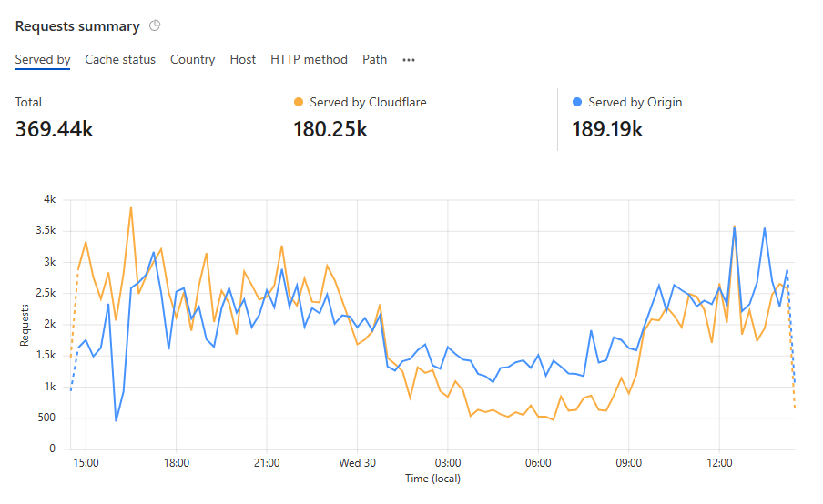Viewport: 823px width, 504px height.
Task: Click the 180.25k Cloudflare request count
Action: (330, 129)
